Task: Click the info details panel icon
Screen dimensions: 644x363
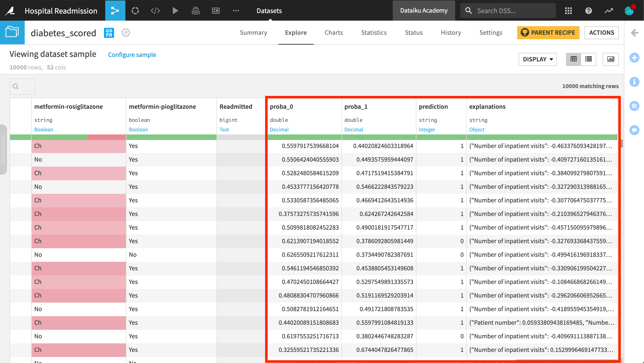Action: tap(634, 82)
